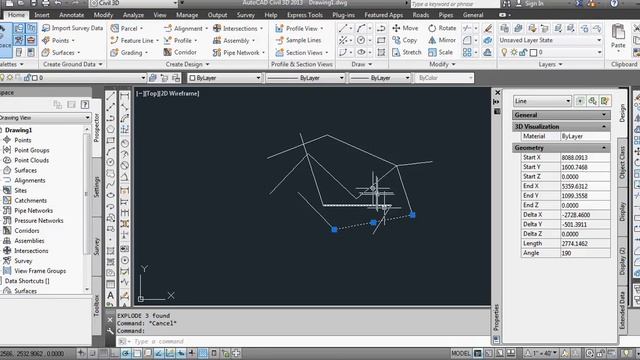Collapse the Geometry section
Image resolution: width=640 pixels, height=360 pixels.
[x=604, y=147]
